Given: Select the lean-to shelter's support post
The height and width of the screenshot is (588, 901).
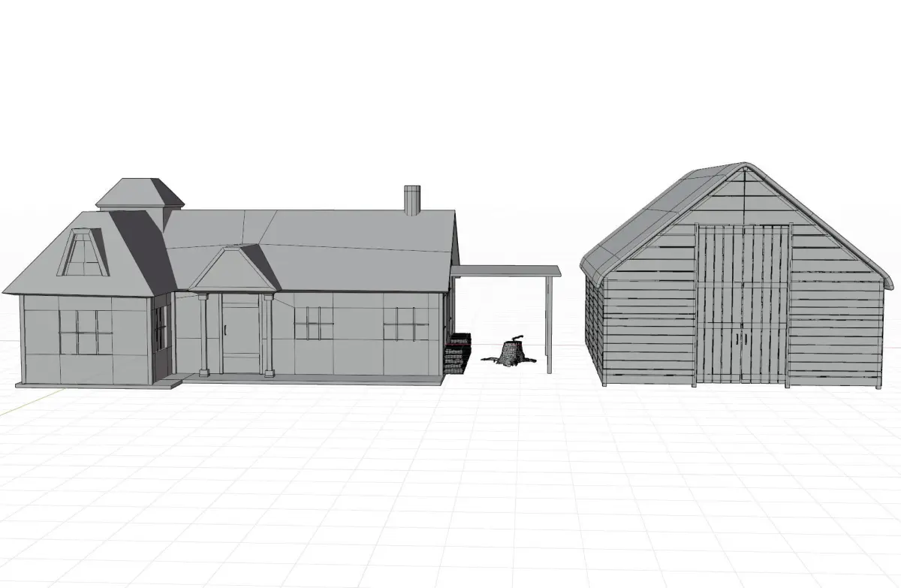Looking at the screenshot, I should coord(550,325).
